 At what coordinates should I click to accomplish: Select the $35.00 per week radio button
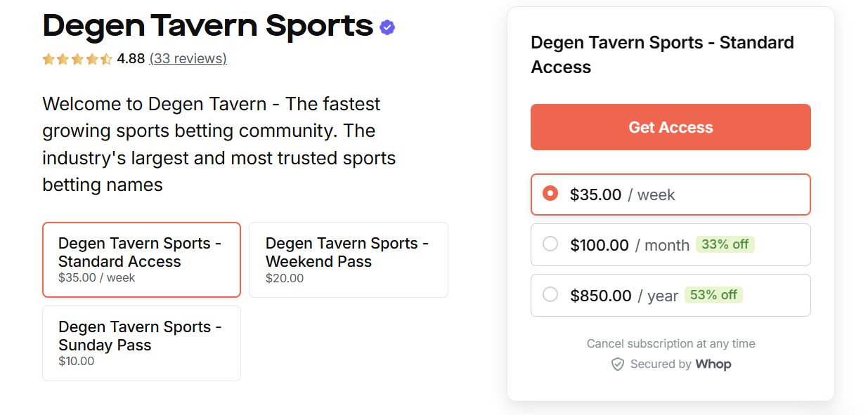551,194
